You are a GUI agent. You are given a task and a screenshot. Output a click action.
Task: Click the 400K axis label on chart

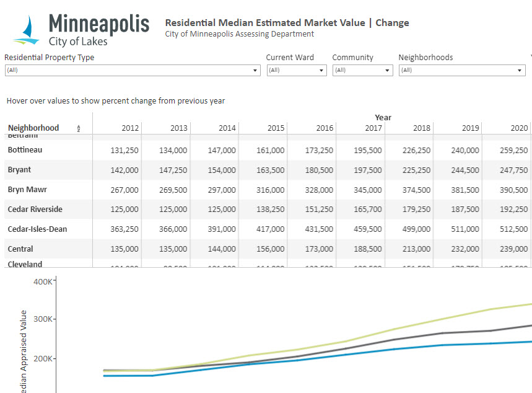click(x=43, y=281)
